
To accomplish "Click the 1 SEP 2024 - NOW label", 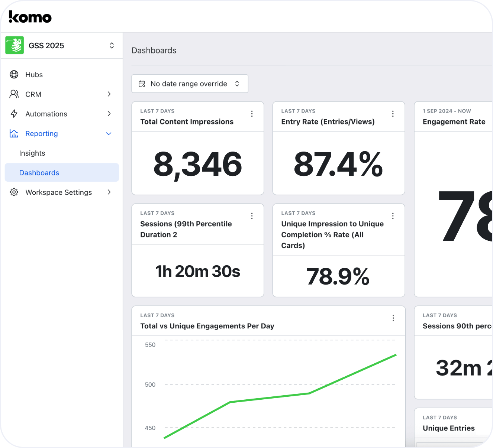I will [x=447, y=111].
